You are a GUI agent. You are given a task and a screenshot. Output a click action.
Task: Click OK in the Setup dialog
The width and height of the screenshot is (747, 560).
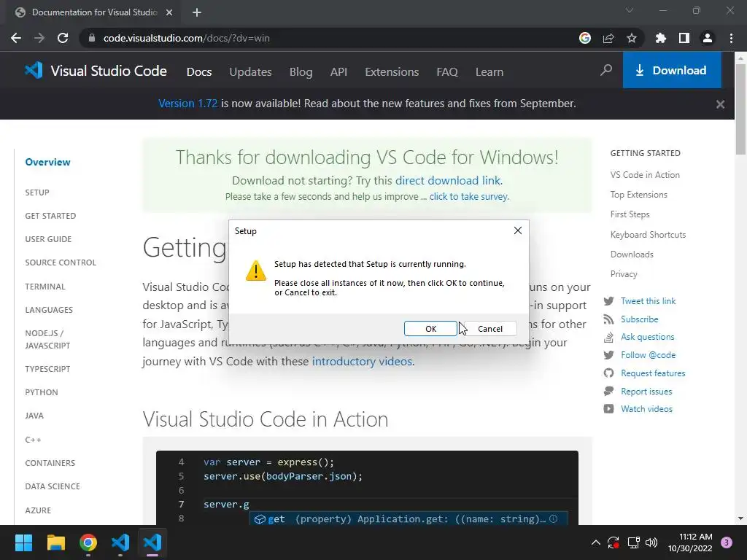click(x=430, y=329)
